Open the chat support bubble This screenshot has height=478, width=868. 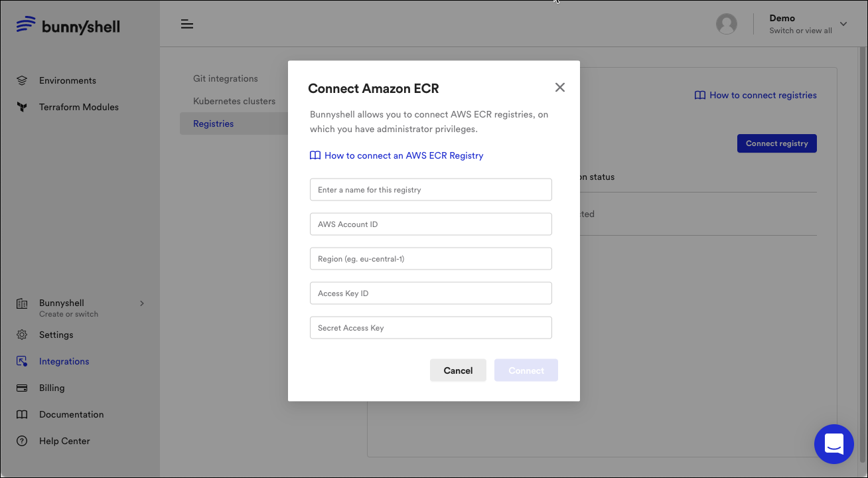coord(834,444)
